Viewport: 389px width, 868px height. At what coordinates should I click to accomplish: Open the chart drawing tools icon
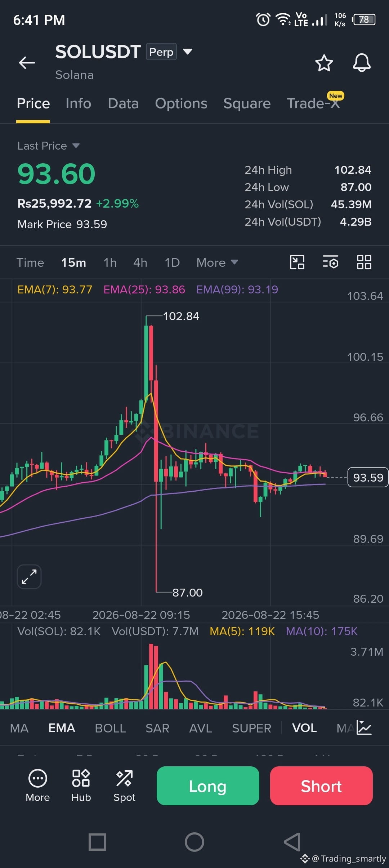coord(297,262)
